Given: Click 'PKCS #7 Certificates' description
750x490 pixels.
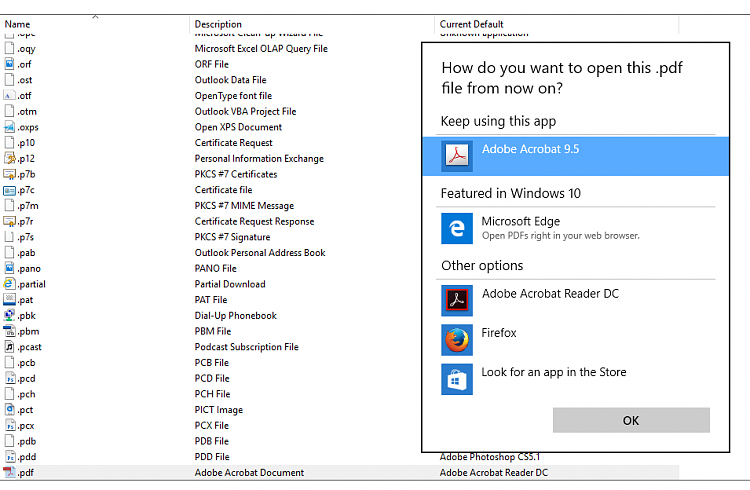Looking at the screenshot, I should (236, 174).
